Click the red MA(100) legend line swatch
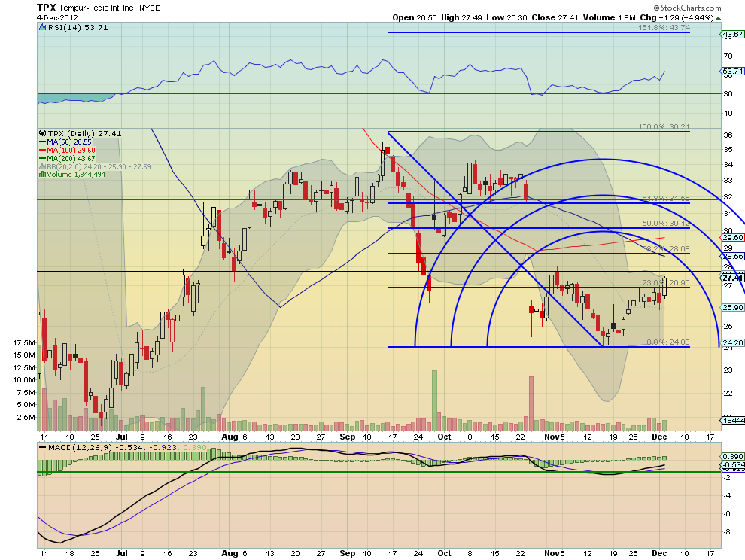The height and width of the screenshot is (560, 745). [x=42, y=151]
